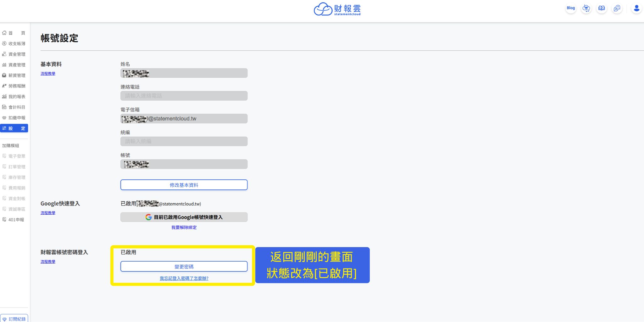Open 訂閱紀錄 at the sidebar bottom
Viewport: 644px width, 322px height.
click(14, 319)
